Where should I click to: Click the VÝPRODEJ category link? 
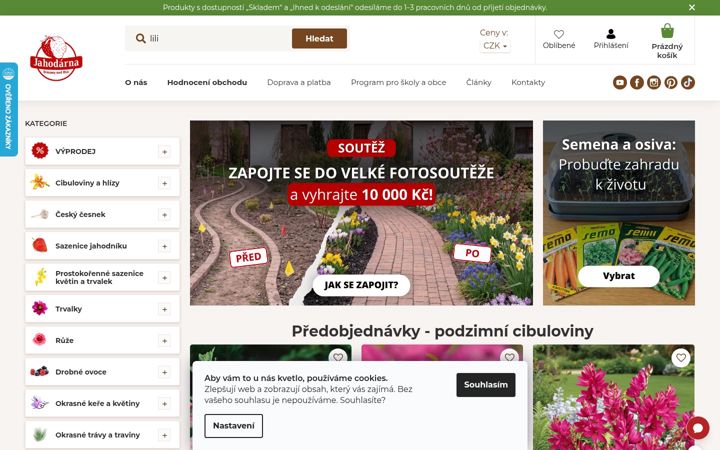point(75,152)
